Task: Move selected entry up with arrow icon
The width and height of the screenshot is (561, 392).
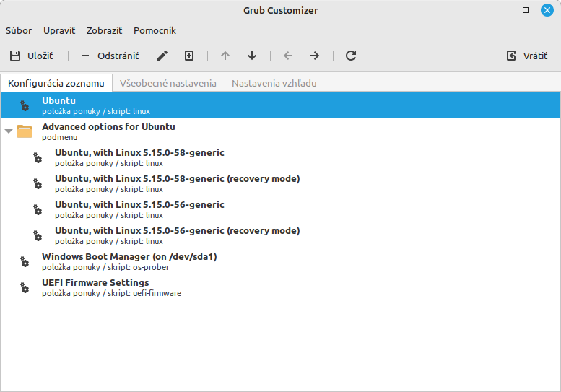Action: [x=225, y=56]
